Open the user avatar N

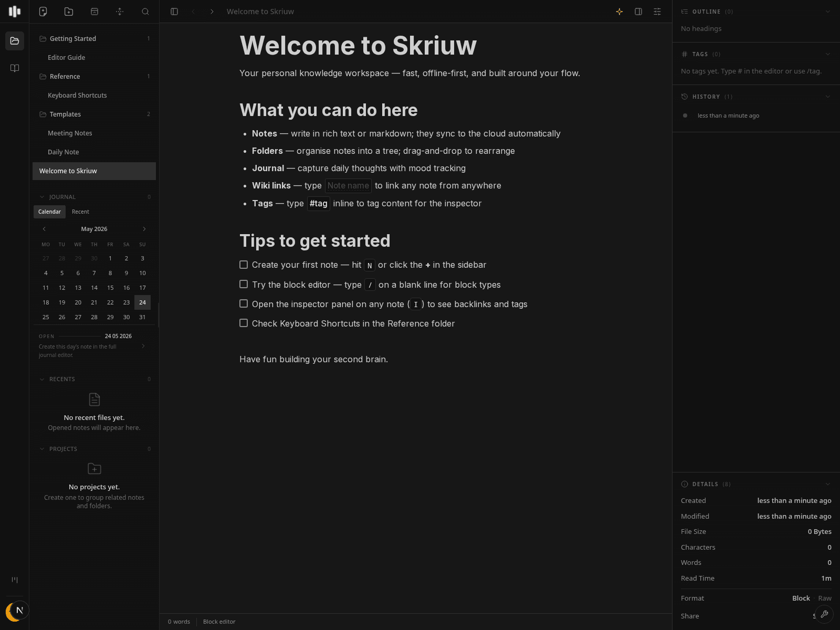19,610
